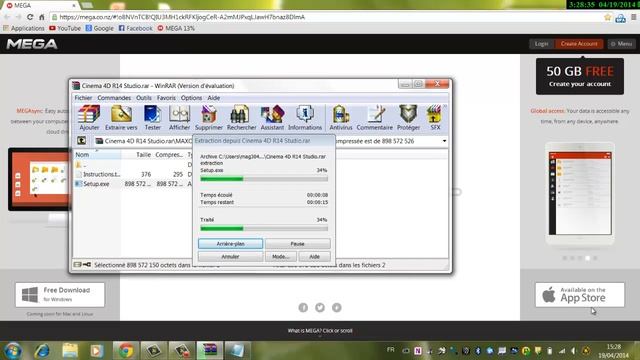Reload the page in Chrome
The width and height of the screenshot is (640, 360).
click(x=30, y=17)
